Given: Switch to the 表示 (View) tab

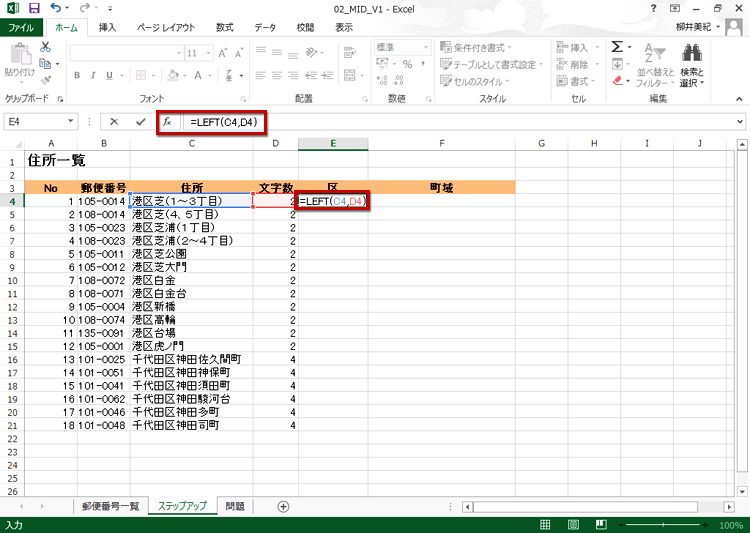Looking at the screenshot, I should pyautogui.click(x=344, y=27).
